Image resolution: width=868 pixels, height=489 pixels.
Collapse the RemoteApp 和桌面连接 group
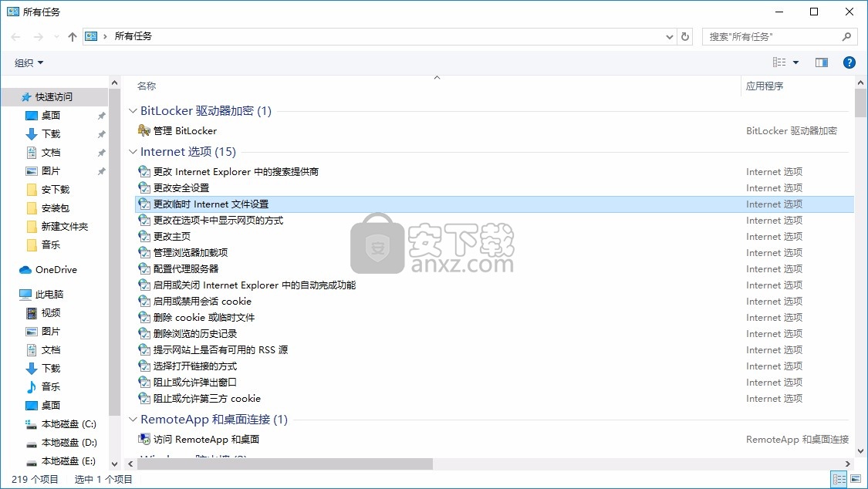[132, 420]
